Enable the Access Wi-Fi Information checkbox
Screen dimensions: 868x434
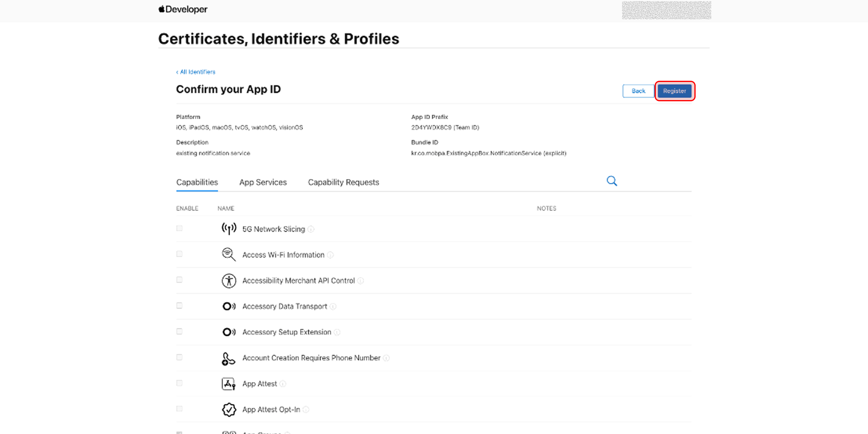coord(179,254)
